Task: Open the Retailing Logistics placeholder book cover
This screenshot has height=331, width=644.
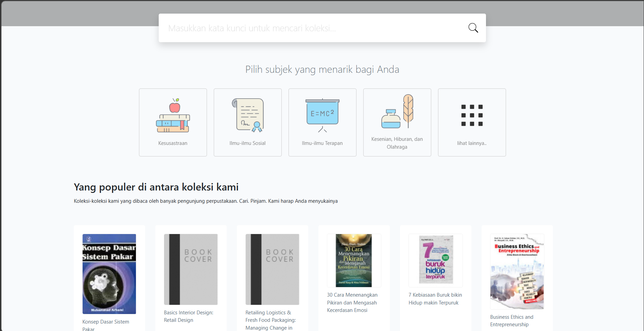Action: click(272, 269)
